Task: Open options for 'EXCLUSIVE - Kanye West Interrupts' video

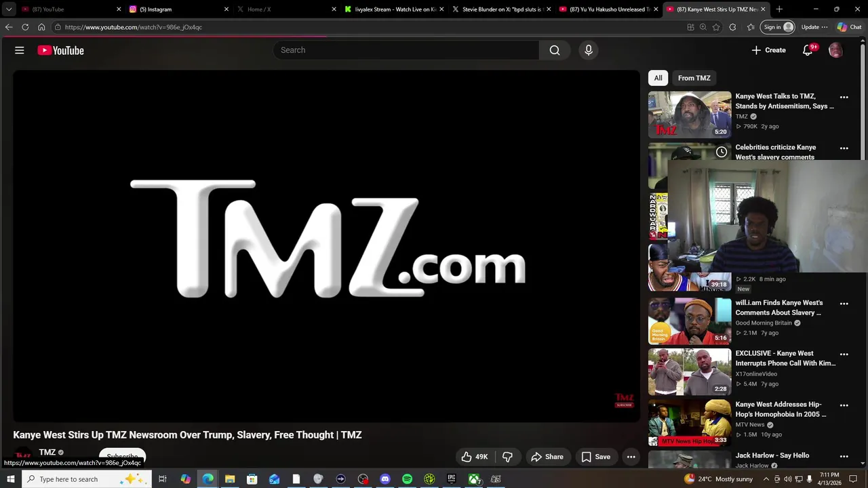Action: pos(844,354)
